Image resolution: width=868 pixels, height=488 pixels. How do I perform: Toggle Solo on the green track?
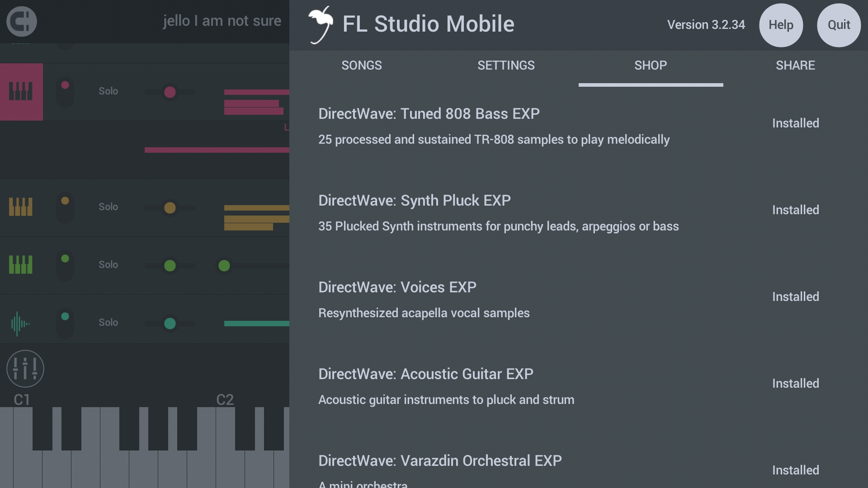(108, 264)
